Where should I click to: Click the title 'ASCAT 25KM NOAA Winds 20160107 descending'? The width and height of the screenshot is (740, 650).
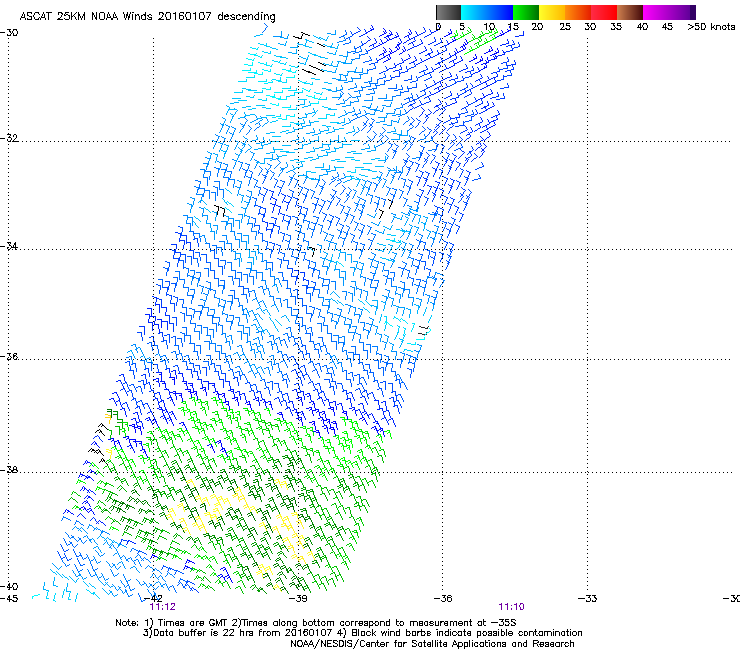[147, 16]
